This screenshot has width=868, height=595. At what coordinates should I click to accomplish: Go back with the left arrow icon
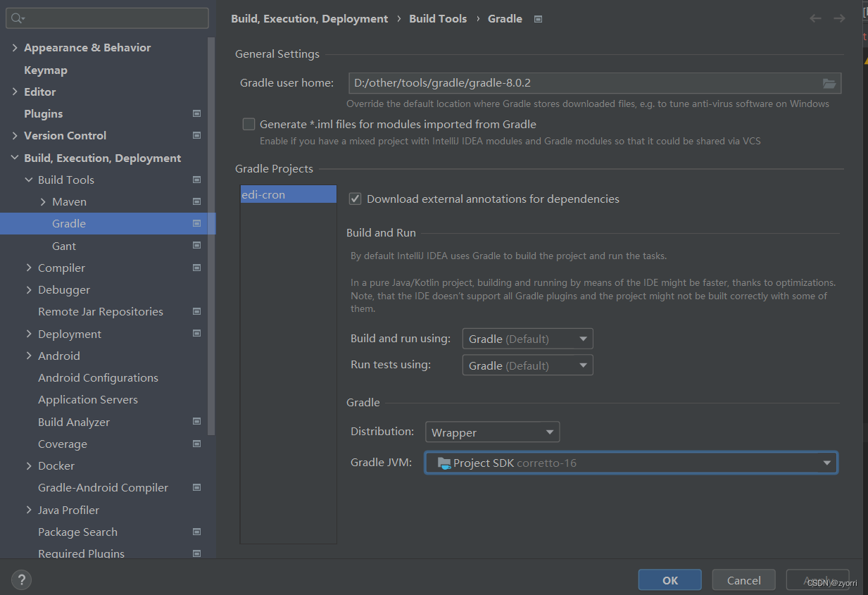(x=815, y=18)
